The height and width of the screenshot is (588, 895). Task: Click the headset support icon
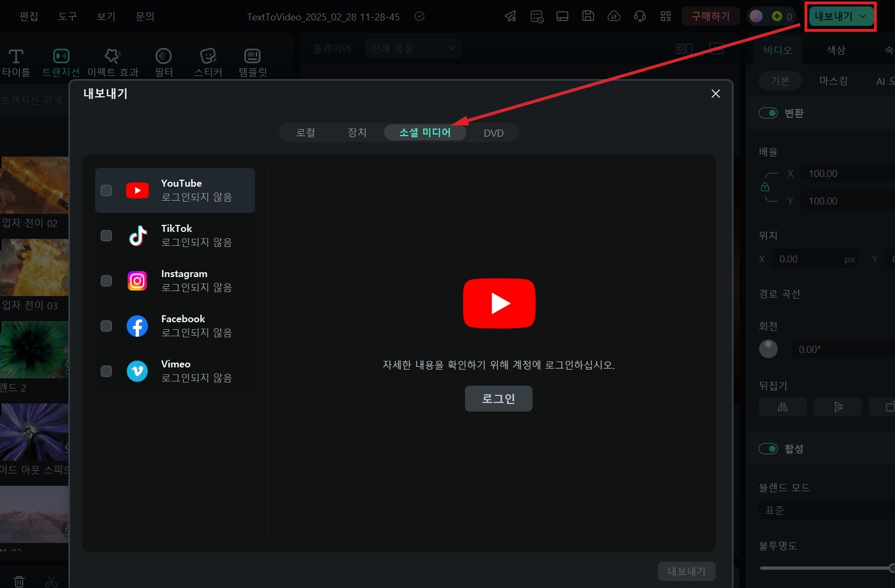[x=640, y=16]
